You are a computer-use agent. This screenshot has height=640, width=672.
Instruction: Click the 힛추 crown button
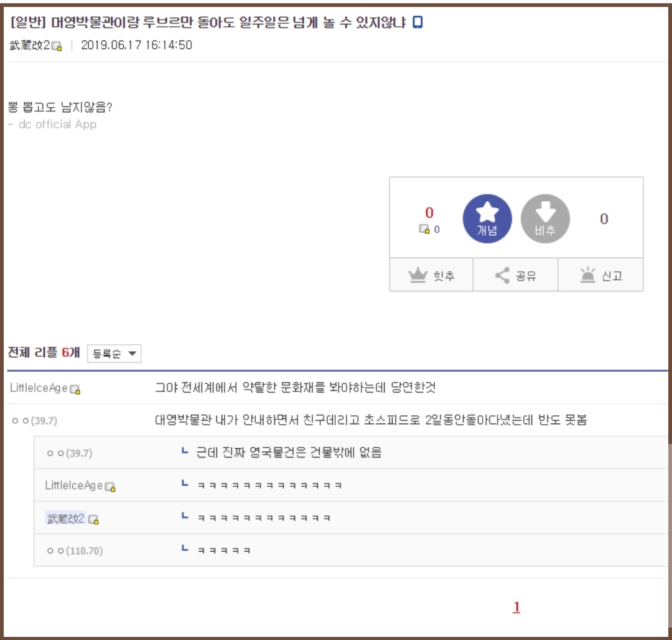[431, 275]
